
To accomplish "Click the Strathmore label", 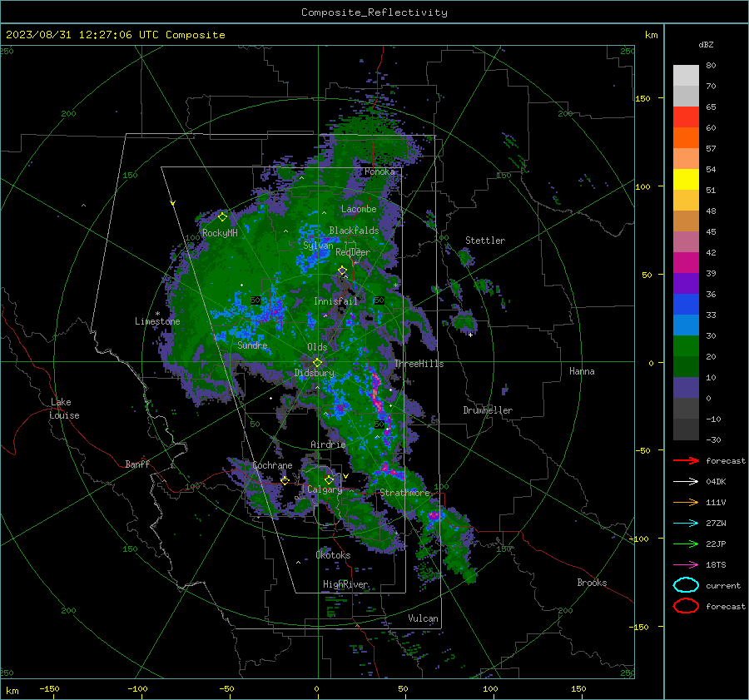I will pyautogui.click(x=404, y=493).
